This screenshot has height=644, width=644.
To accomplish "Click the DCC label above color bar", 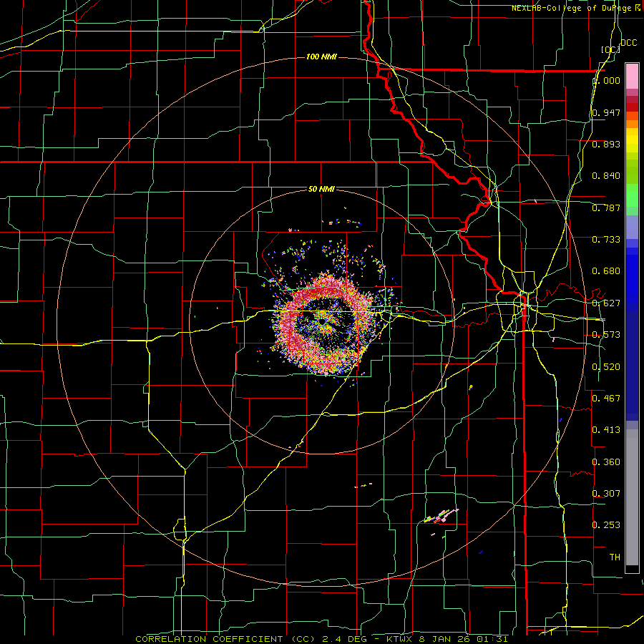I will point(628,43).
